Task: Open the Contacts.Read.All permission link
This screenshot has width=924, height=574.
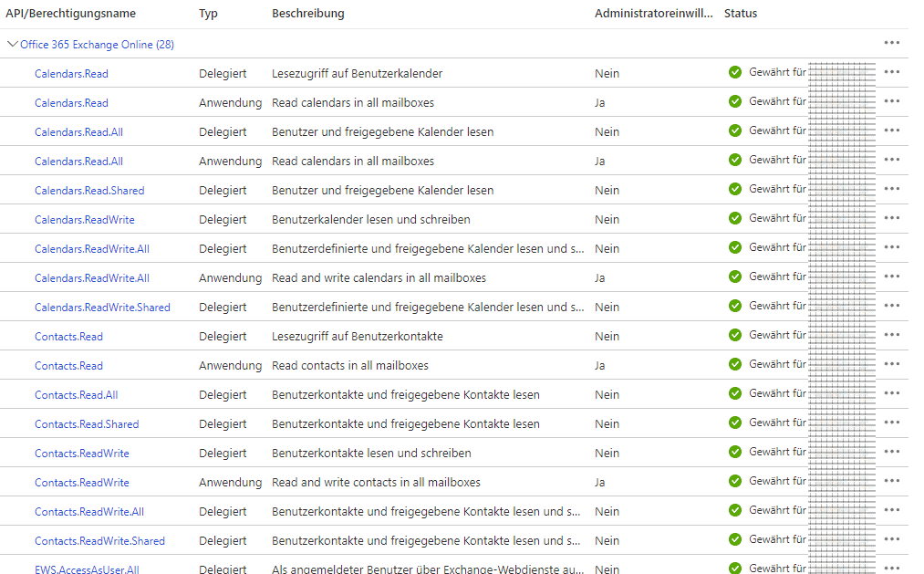Action: [77, 395]
